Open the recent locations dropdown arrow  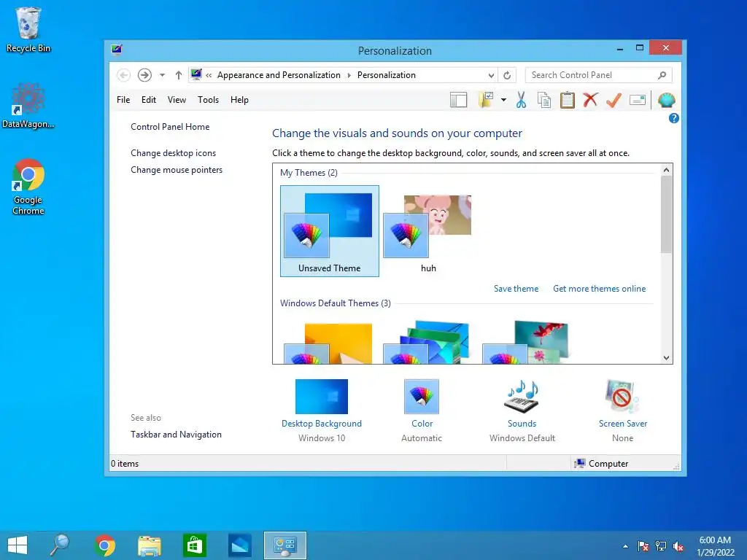click(x=162, y=75)
